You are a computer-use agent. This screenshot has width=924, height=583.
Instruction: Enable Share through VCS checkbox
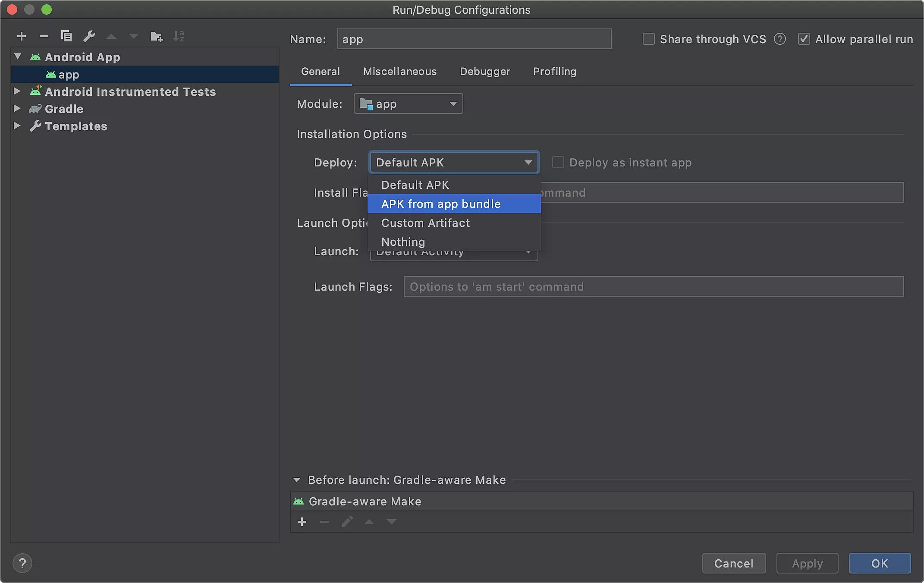coord(648,39)
